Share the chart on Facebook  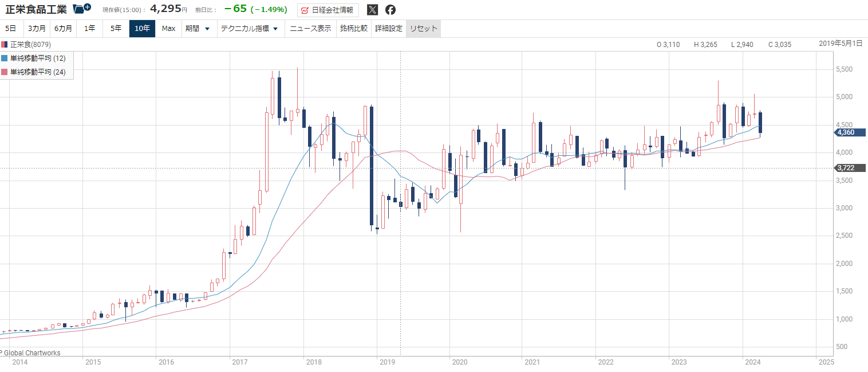390,10
